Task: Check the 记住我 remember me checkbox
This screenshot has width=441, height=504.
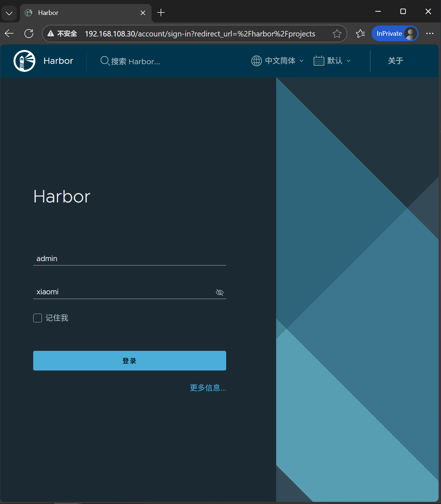Action: click(38, 318)
